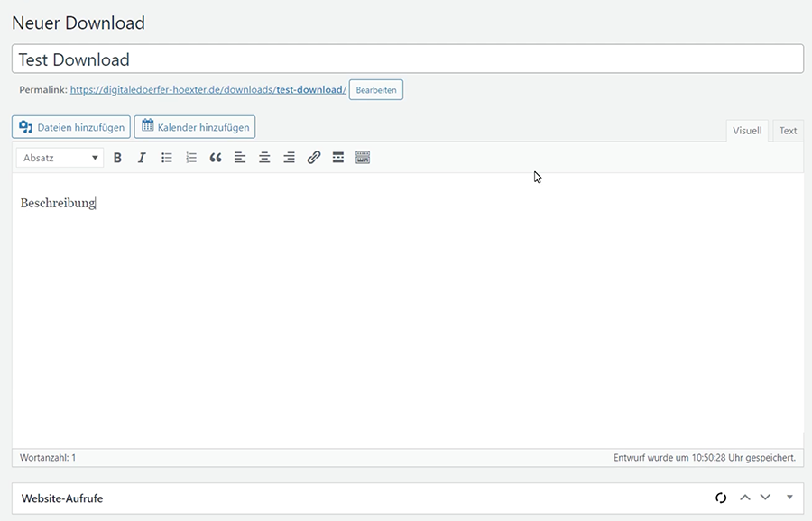Viewport: 812px width, 521px height.
Task: Format text as blockquote
Action: click(x=216, y=158)
